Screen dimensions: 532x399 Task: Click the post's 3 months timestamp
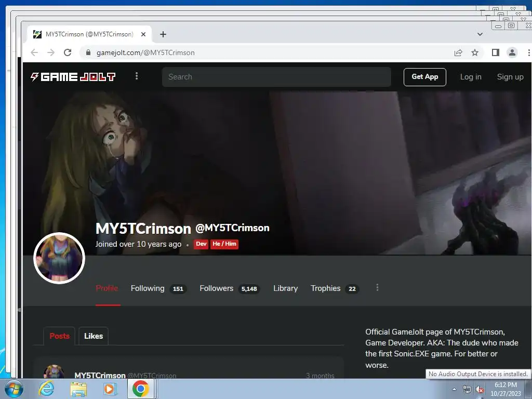point(320,376)
